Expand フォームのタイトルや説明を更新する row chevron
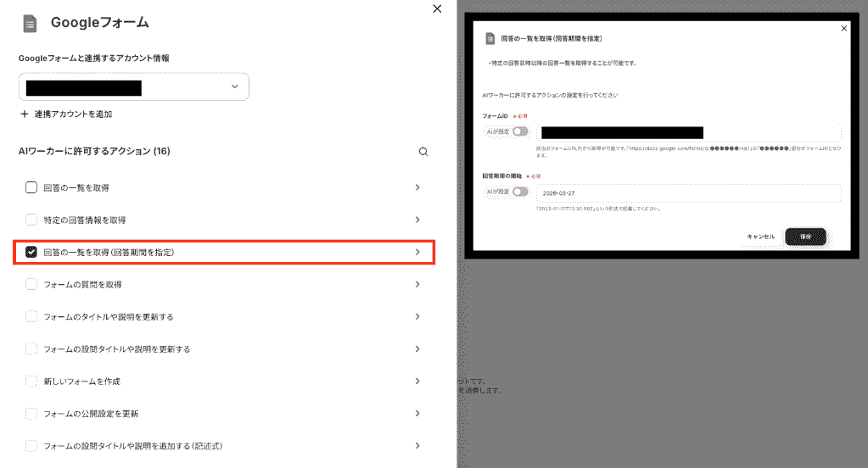The height and width of the screenshot is (468, 868). (417, 316)
